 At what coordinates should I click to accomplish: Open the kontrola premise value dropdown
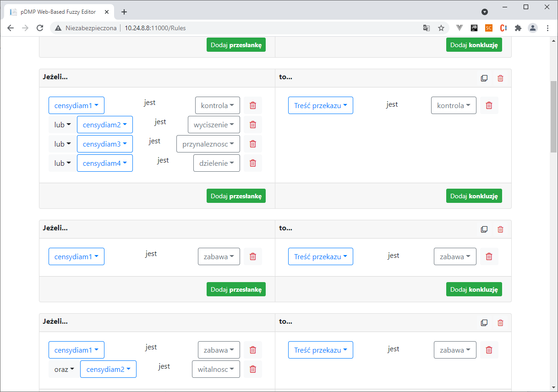tap(218, 105)
